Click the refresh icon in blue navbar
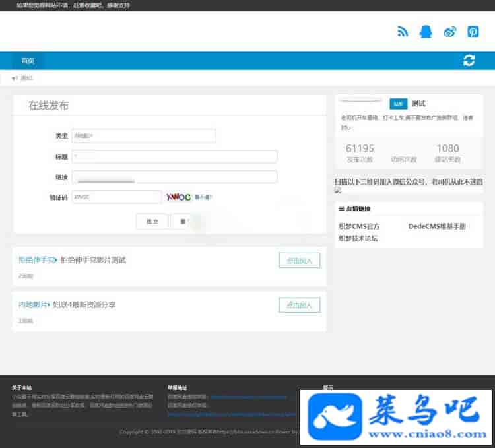 click(469, 61)
